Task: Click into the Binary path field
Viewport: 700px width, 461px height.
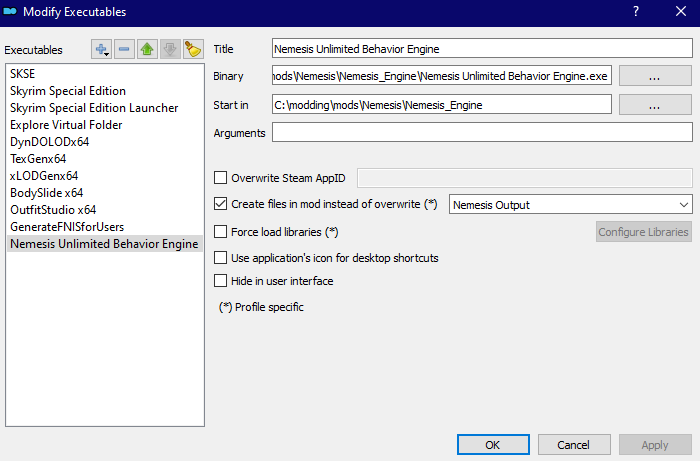Action: coord(442,76)
